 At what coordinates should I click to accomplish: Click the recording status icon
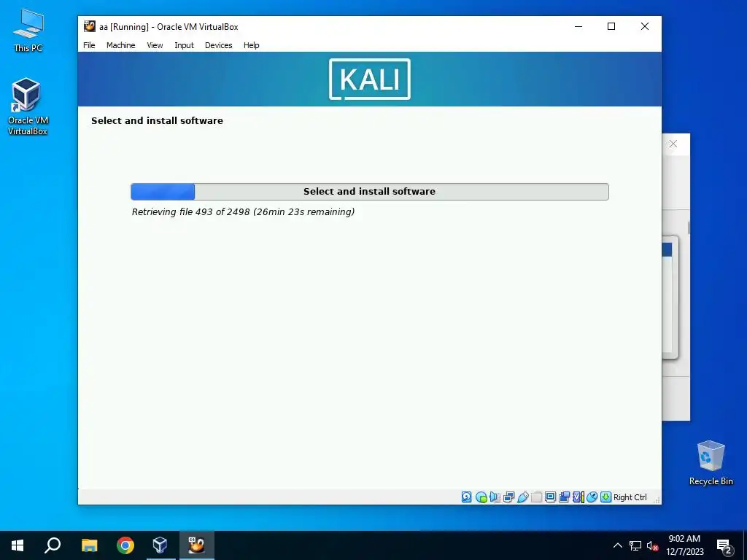[x=564, y=497]
